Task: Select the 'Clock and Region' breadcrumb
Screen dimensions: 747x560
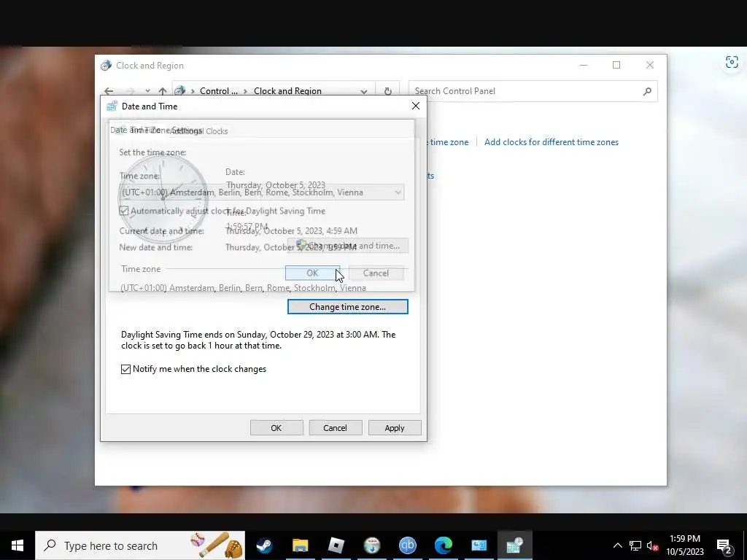Action: (287, 91)
